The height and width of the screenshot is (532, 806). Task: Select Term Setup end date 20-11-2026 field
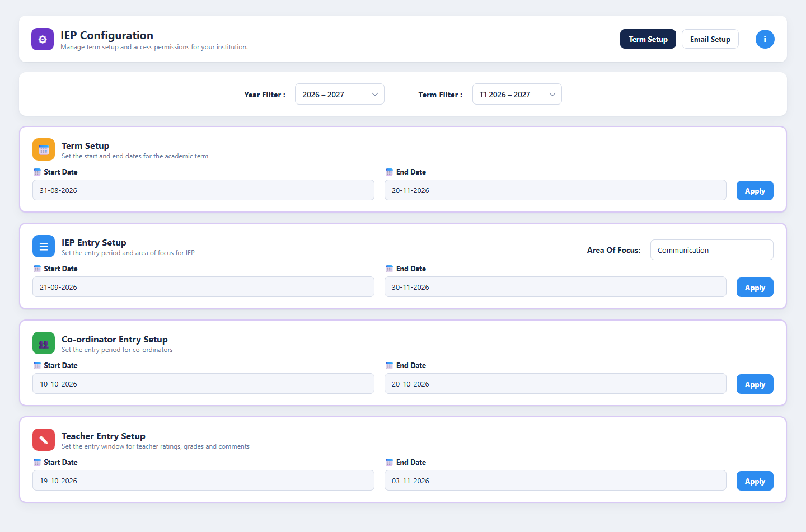pyautogui.click(x=555, y=190)
